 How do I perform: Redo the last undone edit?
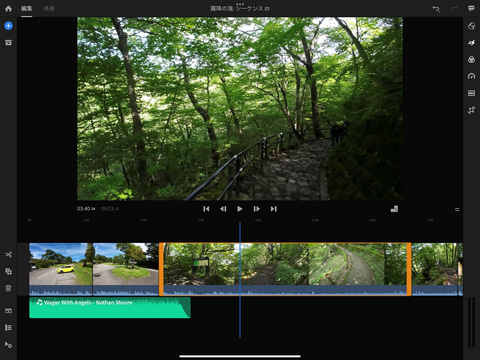click(454, 9)
